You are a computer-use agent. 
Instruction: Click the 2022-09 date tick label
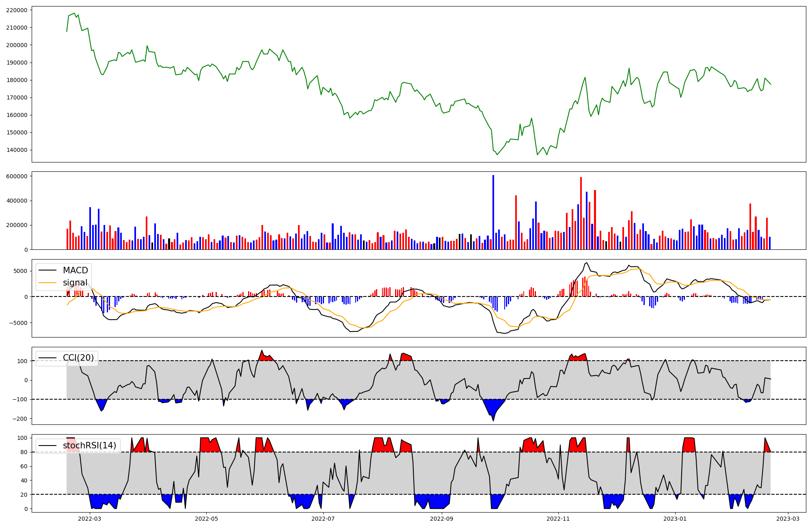[x=441, y=518]
